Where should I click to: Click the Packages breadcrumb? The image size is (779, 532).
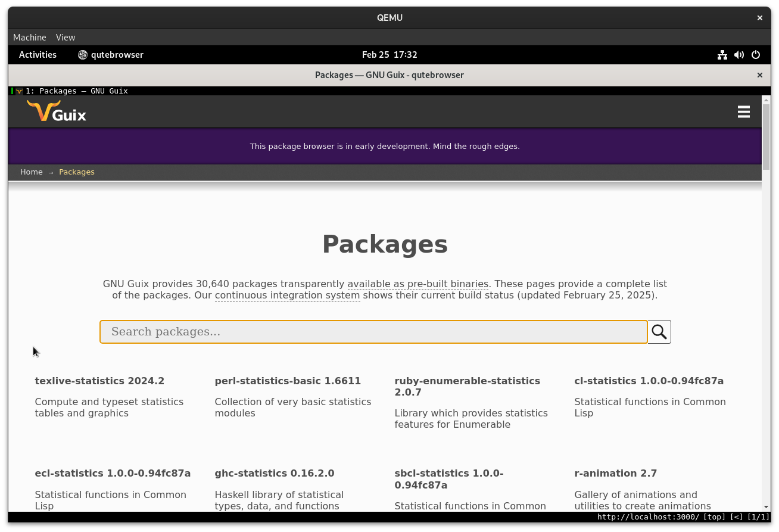[x=77, y=172]
